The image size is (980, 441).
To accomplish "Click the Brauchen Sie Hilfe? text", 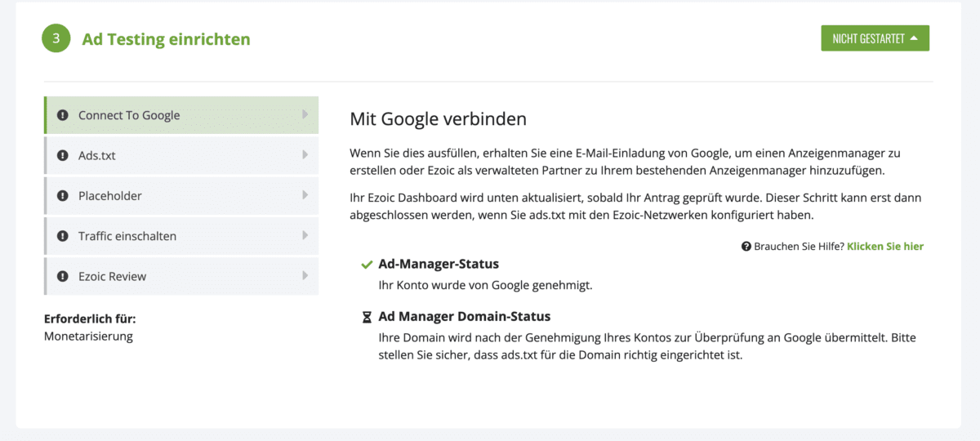I will pyautogui.click(x=799, y=246).
